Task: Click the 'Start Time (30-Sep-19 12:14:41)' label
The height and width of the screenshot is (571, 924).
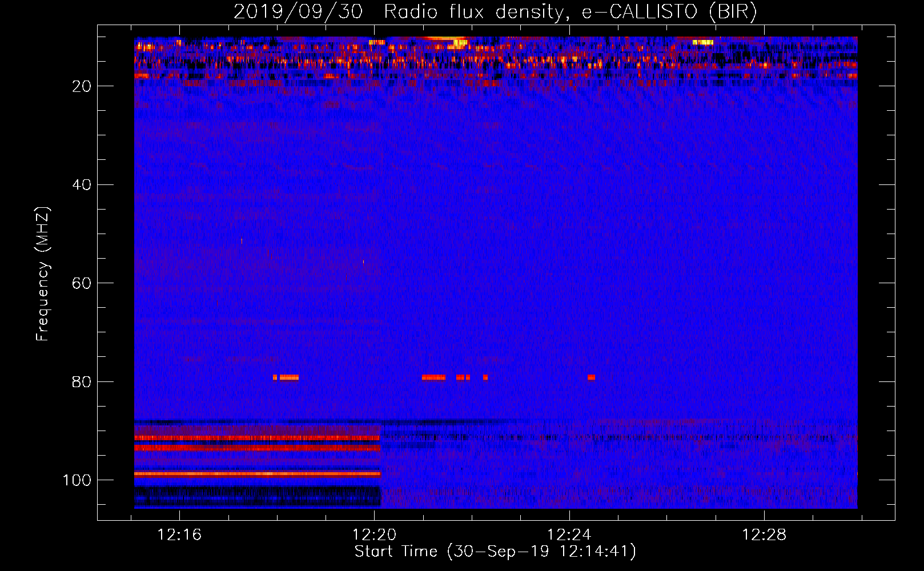Action: (x=495, y=552)
